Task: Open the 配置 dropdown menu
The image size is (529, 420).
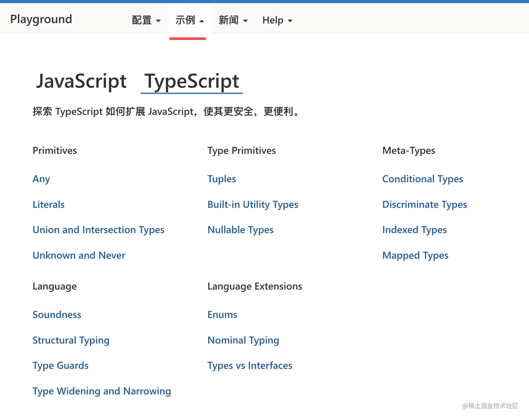Action: point(146,20)
